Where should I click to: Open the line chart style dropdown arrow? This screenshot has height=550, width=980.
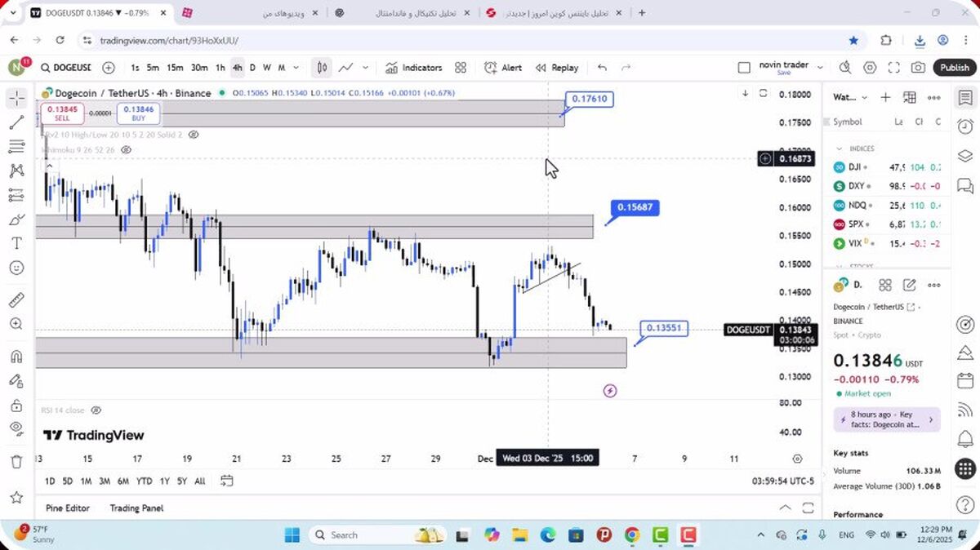point(365,68)
